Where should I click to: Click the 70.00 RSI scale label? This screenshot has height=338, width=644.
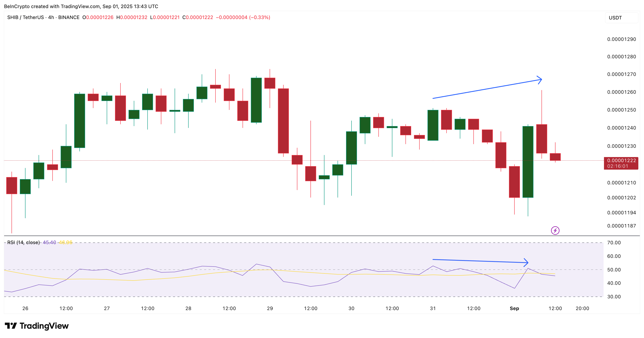tap(614, 242)
